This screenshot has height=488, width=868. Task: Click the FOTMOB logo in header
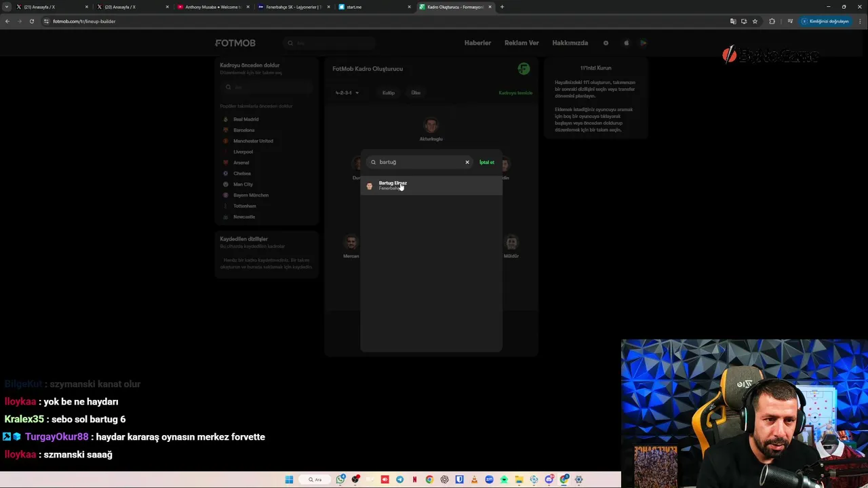point(235,43)
